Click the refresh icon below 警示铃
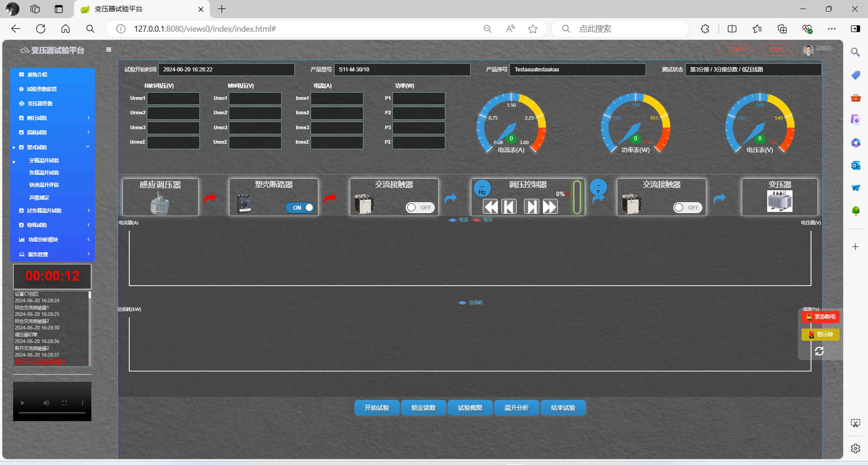This screenshot has width=868, height=465. click(819, 351)
